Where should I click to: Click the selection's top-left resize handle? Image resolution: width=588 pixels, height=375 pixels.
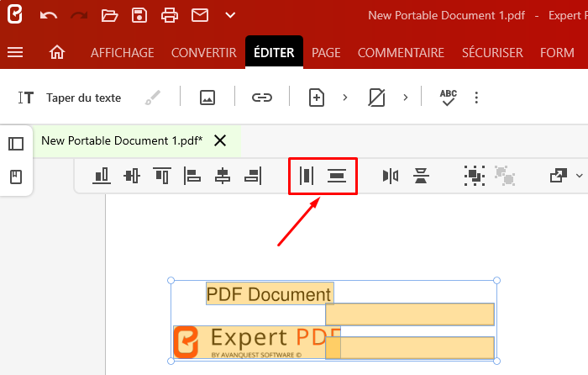pos(171,280)
